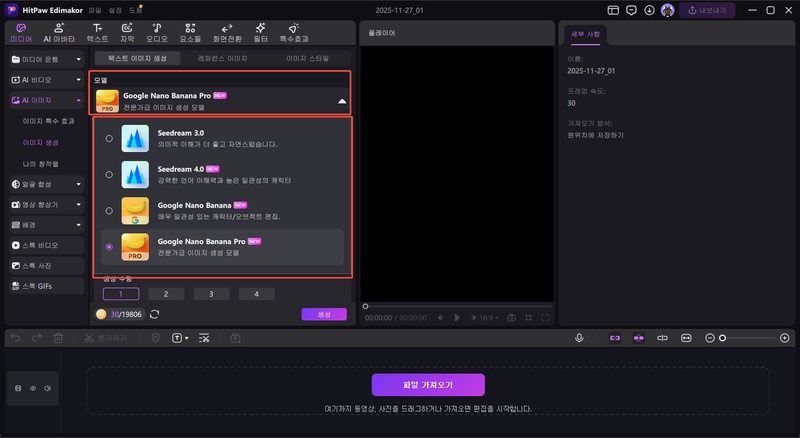Select the Seedream 4.0 model radio button
This screenshot has width=800, height=438.
109,175
